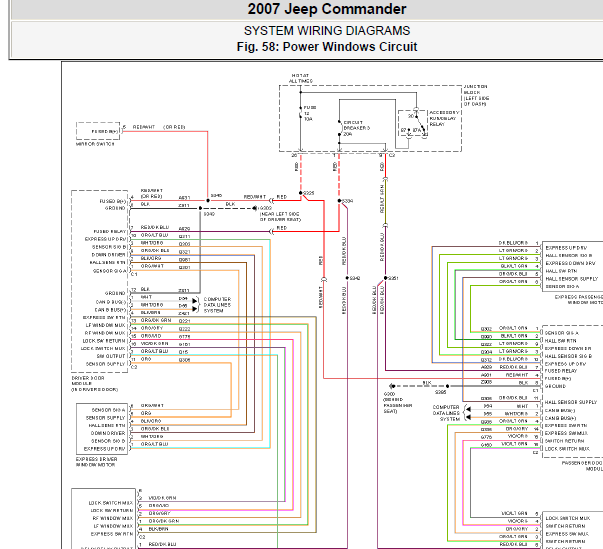Click 'EXPRESS DOWN DRV' in passenger window motor
603x549 pixels.
click(x=570, y=263)
